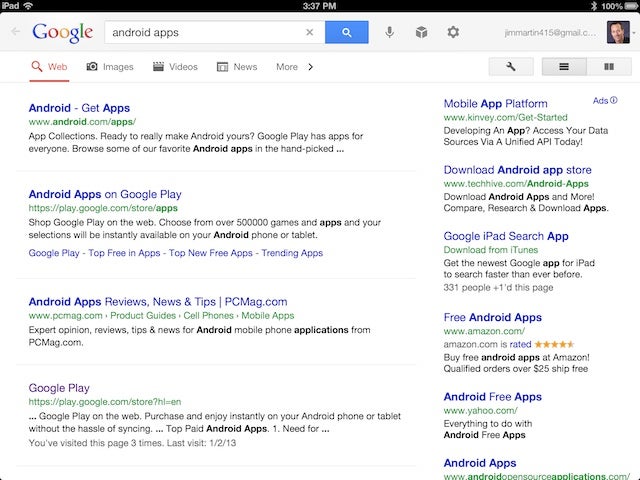The width and height of the screenshot is (640, 480).
Task: Click play.google.com/store?hl=en URL
Action: 105,402
